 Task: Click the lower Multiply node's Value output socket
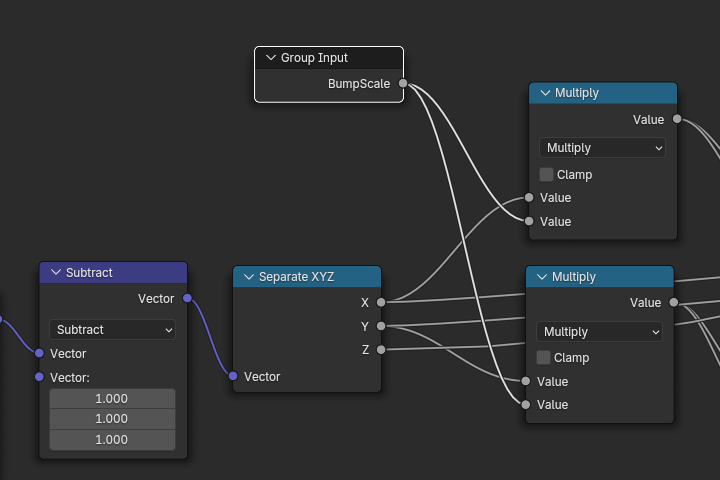pos(674,302)
